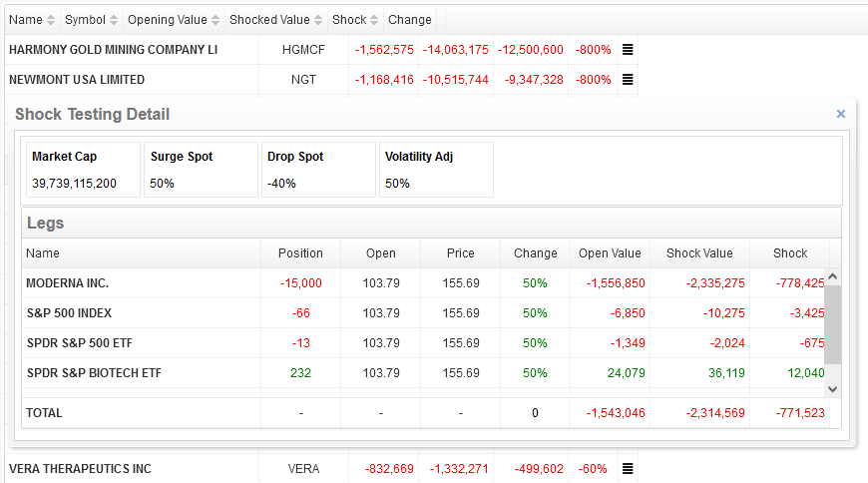The width and height of the screenshot is (868, 483).
Task: Select the S&P 500 INDEX leg row
Action: (x=423, y=313)
